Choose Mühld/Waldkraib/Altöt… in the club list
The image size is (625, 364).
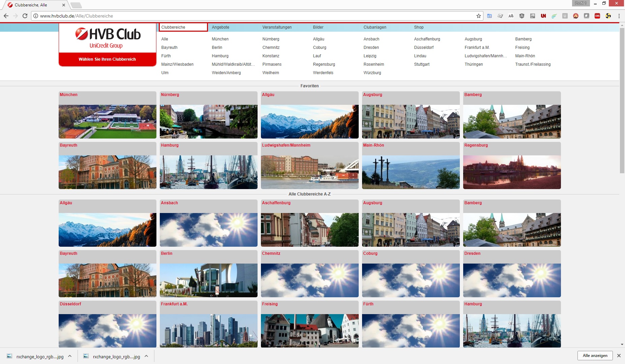click(x=233, y=64)
